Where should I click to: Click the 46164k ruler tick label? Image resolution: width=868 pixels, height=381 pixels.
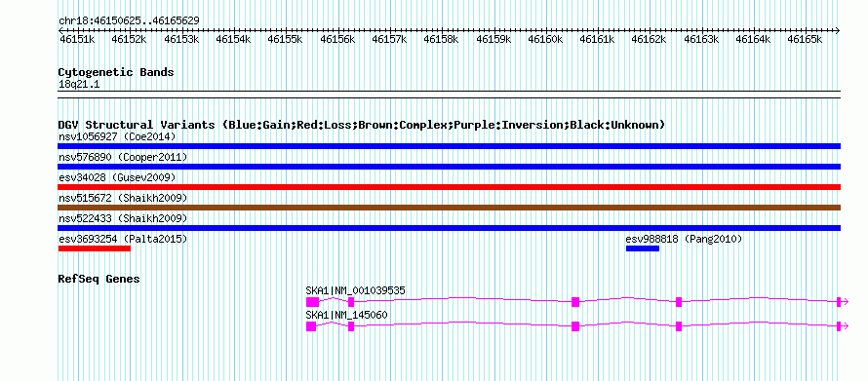click(x=754, y=39)
